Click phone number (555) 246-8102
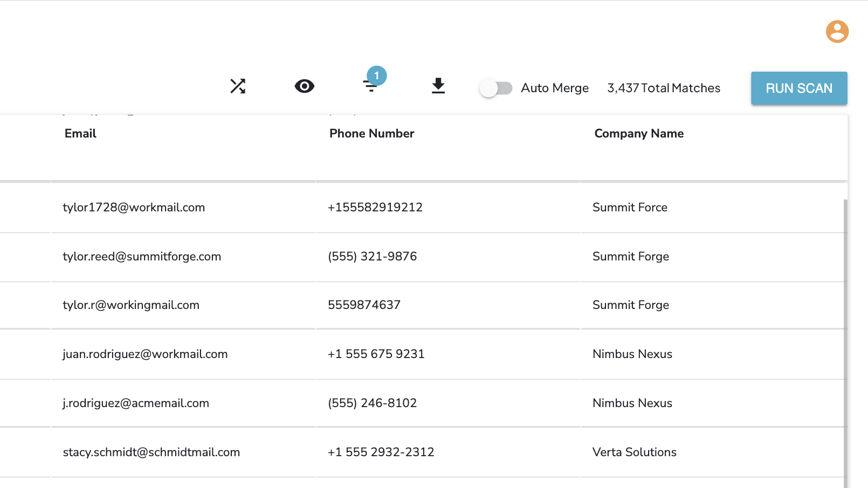This screenshot has width=868, height=488. coord(372,403)
